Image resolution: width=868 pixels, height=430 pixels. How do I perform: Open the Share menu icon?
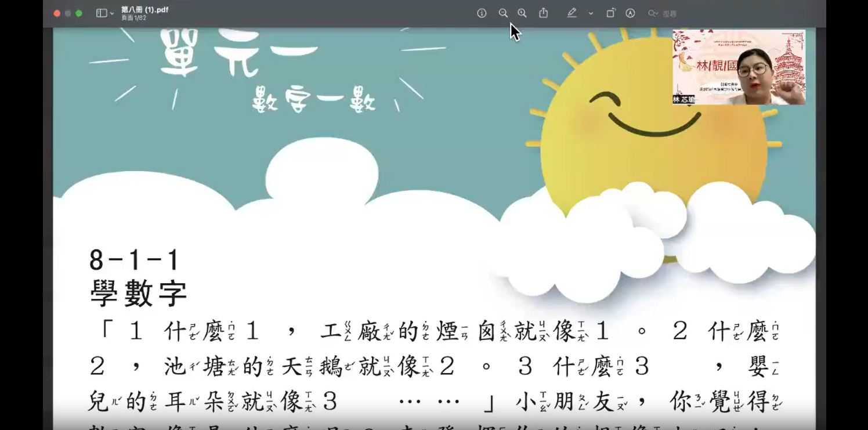point(544,13)
